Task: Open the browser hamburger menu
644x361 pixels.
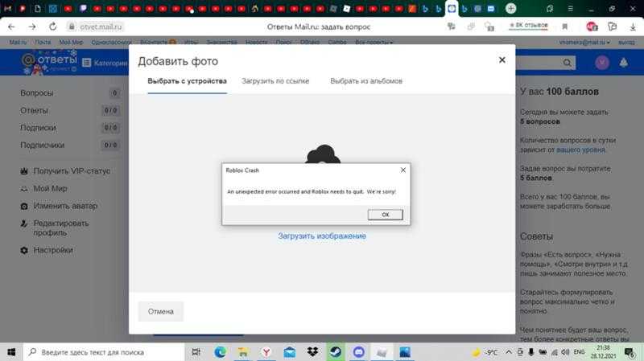Action: point(570,8)
